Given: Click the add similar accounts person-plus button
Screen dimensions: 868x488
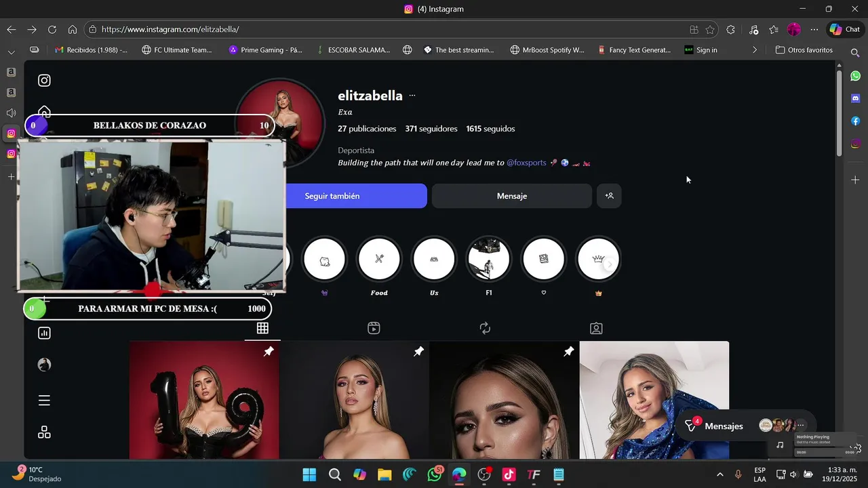Looking at the screenshot, I should point(609,196).
